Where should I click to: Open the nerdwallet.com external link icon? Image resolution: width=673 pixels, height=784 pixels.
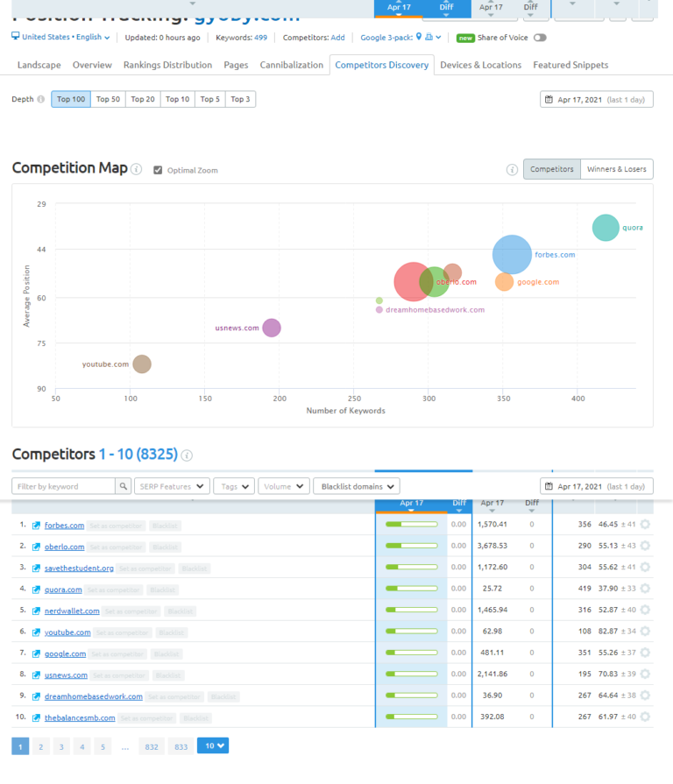36,611
